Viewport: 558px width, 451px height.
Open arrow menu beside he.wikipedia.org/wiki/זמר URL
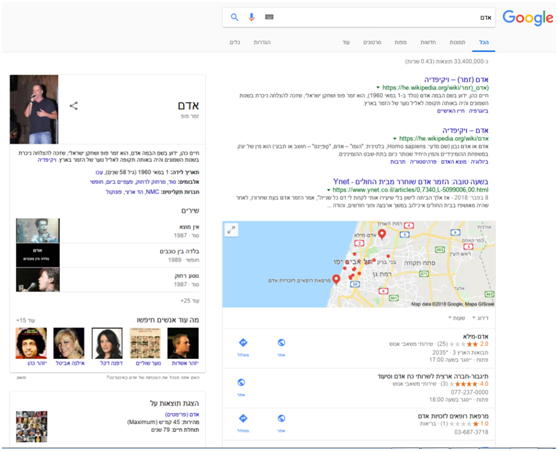[x=378, y=88]
